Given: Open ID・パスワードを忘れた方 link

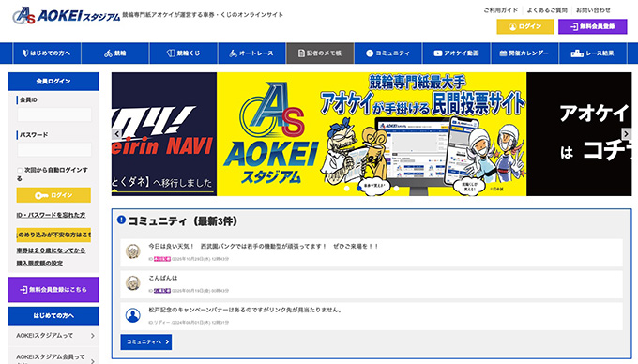Looking at the screenshot, I should tap(51, 215).
